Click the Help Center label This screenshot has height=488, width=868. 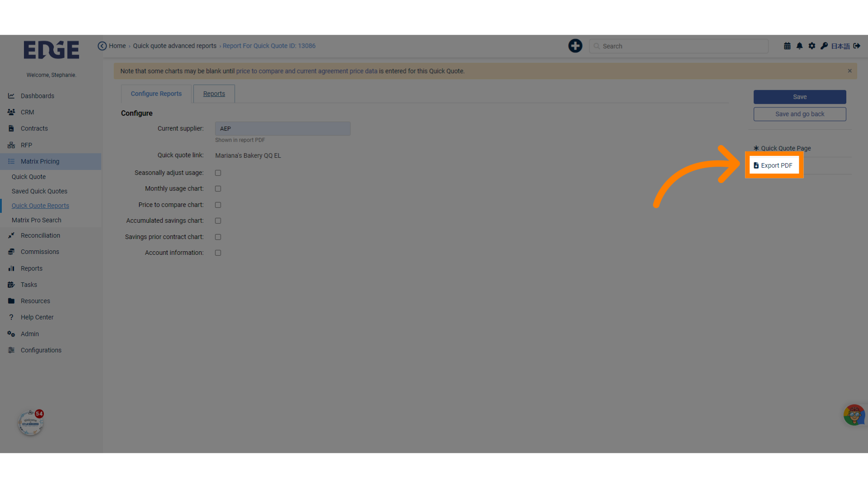pyautogui.click(x=37, y=317)
